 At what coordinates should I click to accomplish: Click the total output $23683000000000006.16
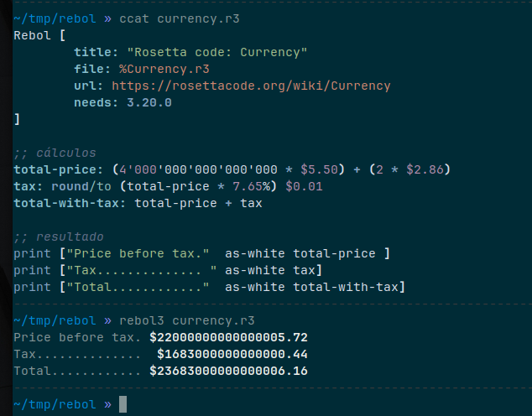click(x=229, y=371)
